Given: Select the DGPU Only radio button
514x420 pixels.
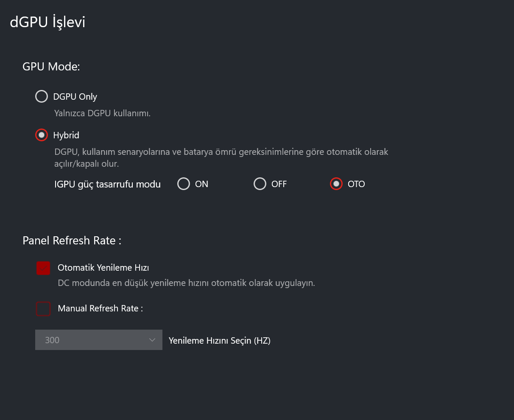Looking at the screenshot, I should pos(42,97).
